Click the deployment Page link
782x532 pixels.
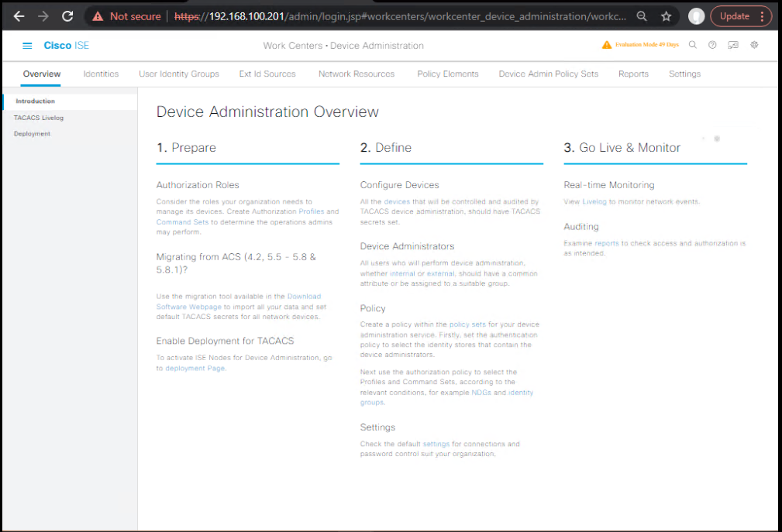pyautogui.click(x=195, y=368)
